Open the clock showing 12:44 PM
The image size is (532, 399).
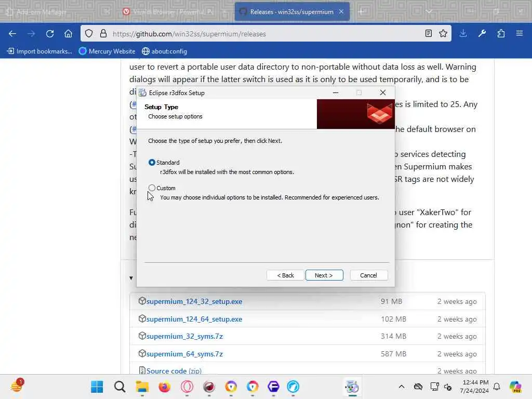(x=474, y=387)
